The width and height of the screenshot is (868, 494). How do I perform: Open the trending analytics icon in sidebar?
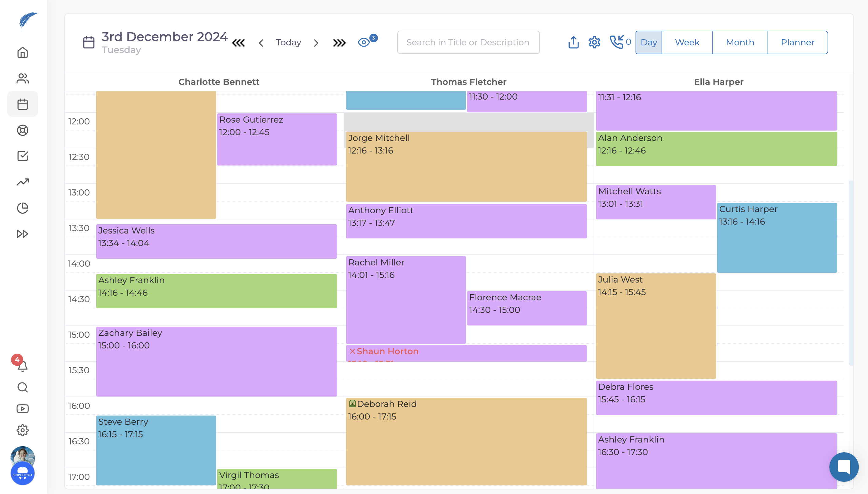point(22,182)
